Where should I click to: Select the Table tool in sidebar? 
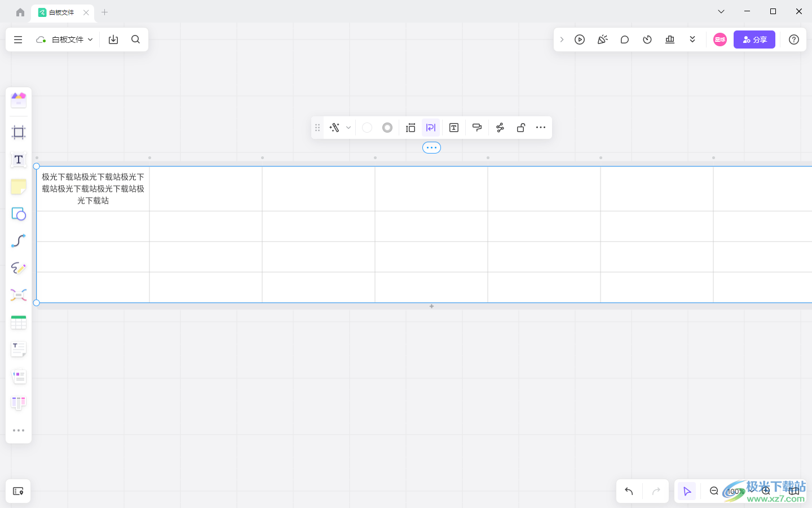click(19, 322)
